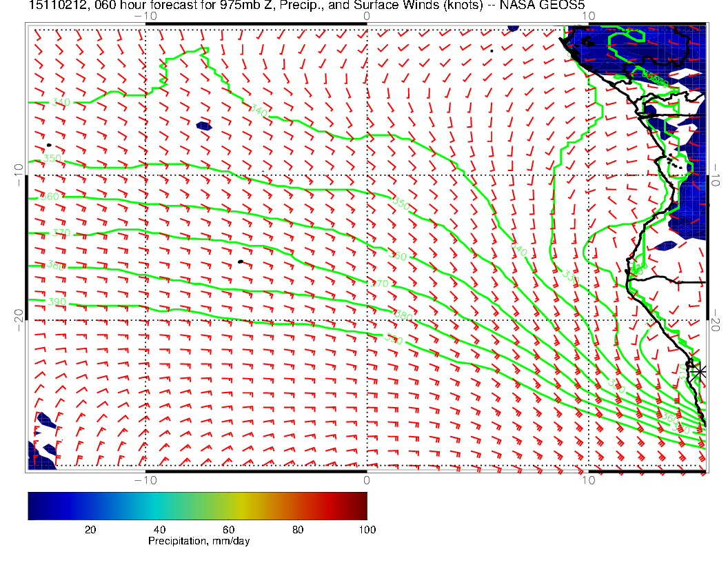The width and height of the screenshot is (728, 563).
Task: Click the "40" tick label under the colorbar
Action: coord(159,530)
